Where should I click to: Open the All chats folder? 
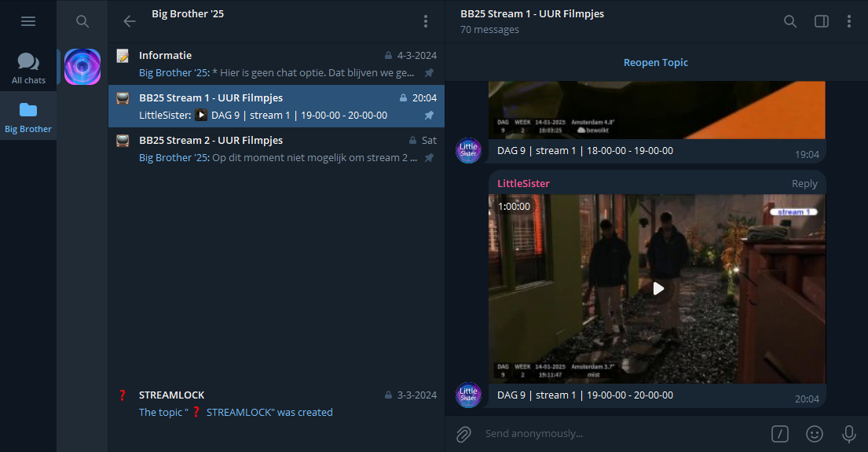tap(28, 68)
